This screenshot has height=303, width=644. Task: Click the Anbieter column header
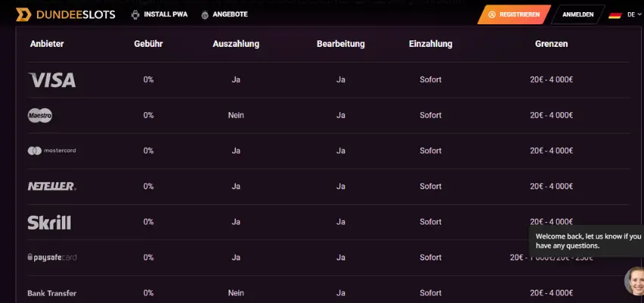coord(47,44)
